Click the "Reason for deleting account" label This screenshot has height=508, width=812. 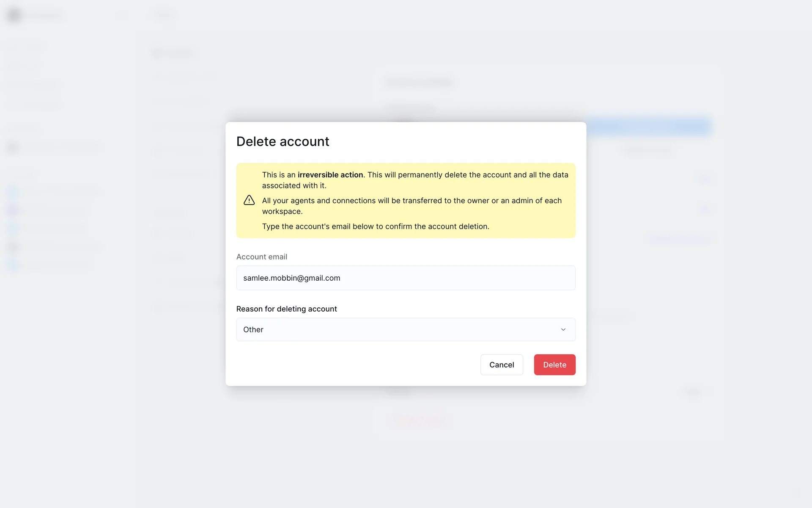[x=286, y=309]
